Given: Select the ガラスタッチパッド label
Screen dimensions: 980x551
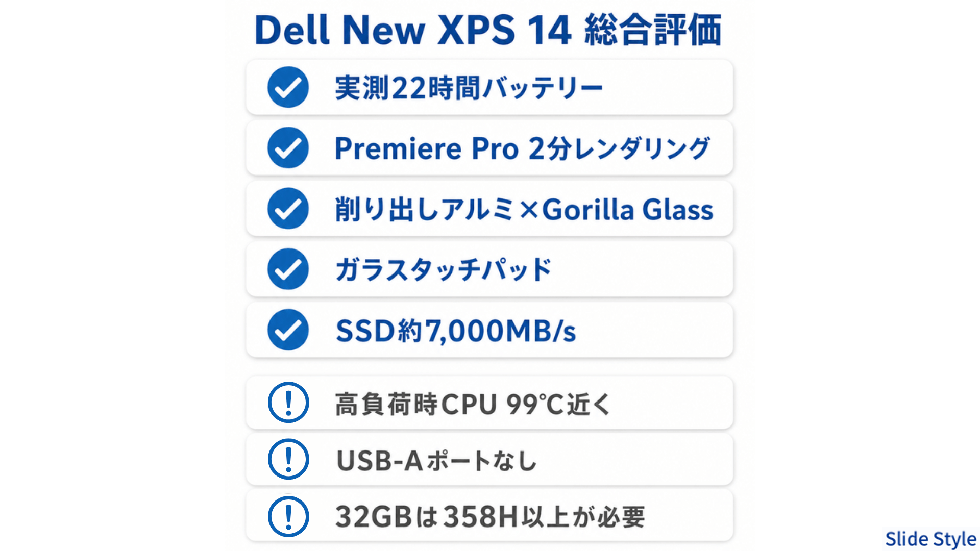Looking at the screenshot, I should [x=443, y=269].
